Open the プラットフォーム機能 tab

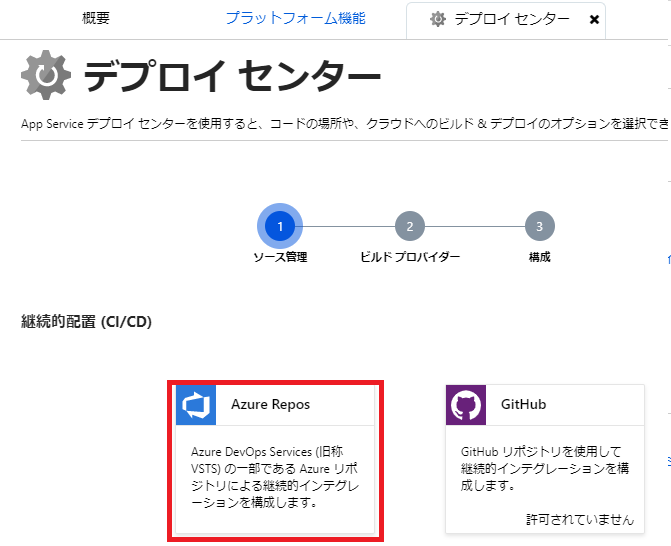coord(296,18)
